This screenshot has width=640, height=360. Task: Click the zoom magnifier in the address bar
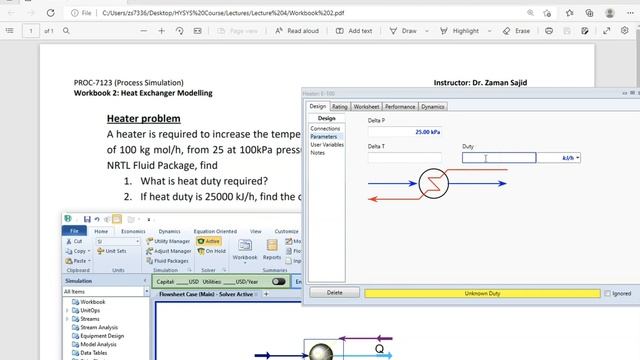pos(530,13)
